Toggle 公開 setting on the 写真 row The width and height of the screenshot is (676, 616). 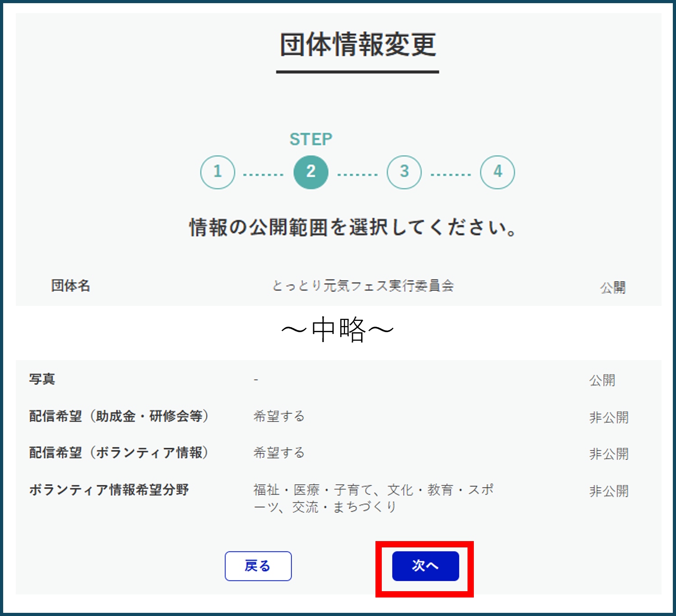pyautogui.click(x=603, y=380)
